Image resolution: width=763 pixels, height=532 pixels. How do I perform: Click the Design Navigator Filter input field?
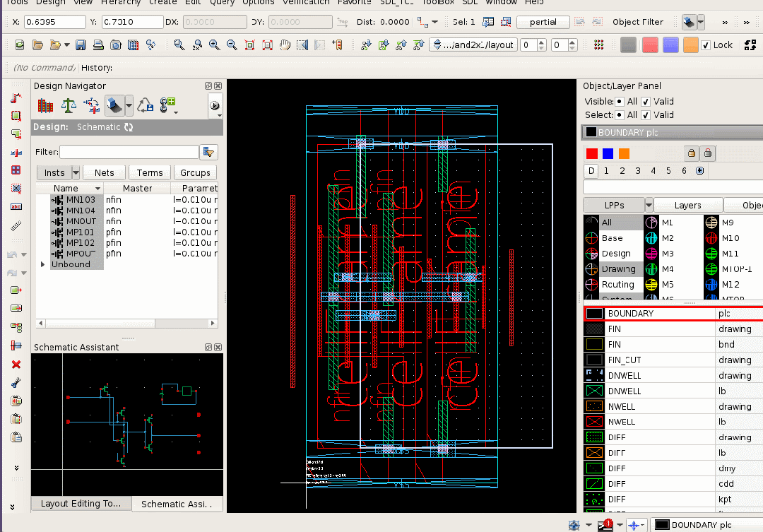click(x=129, y=152)
